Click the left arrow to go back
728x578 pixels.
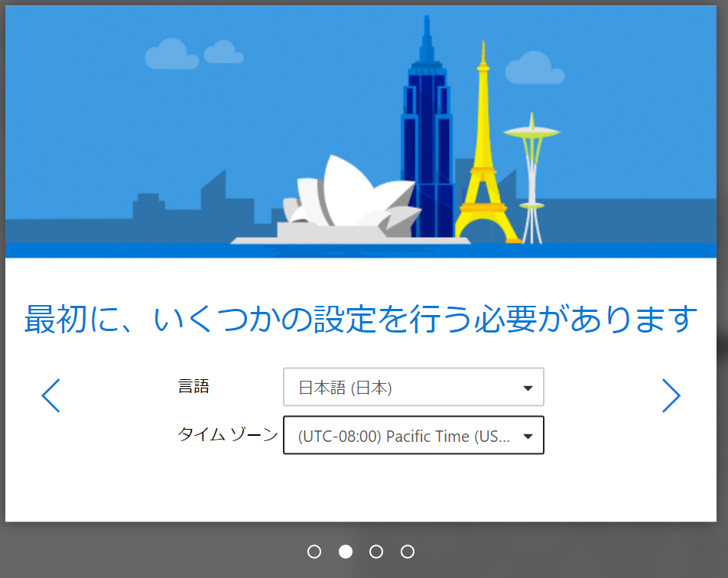coord(50,395)
